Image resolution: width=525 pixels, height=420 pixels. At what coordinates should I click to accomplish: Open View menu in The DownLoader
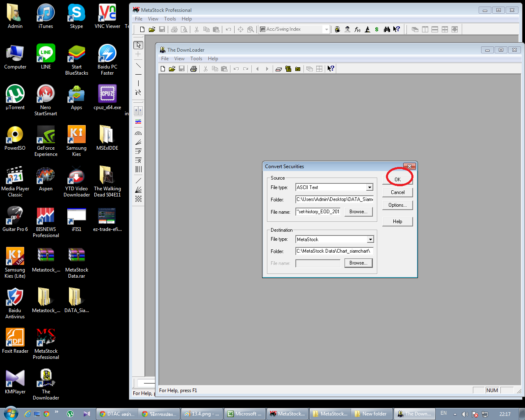(179, 59)
